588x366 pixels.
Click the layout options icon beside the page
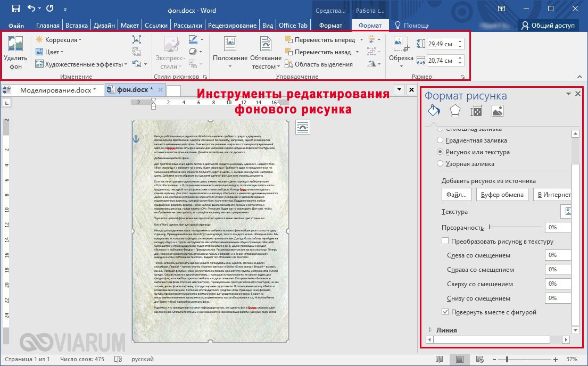pyautogui.click(x=303, y=128)
